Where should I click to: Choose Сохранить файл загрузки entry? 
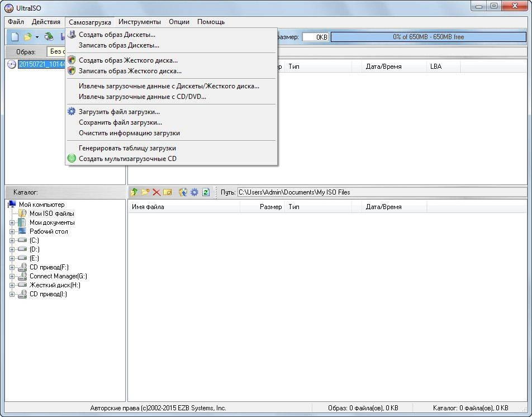pos(172,122)
